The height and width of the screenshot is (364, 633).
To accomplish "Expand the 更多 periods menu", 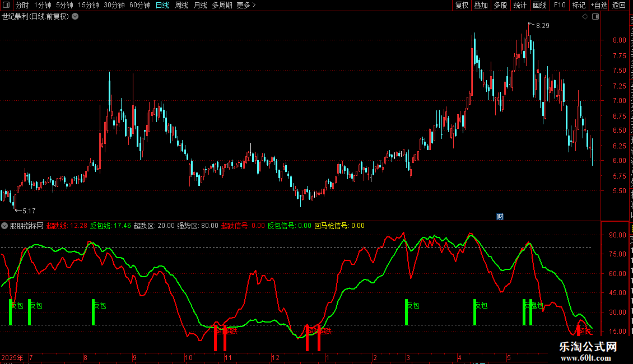I will pos(246,5).
